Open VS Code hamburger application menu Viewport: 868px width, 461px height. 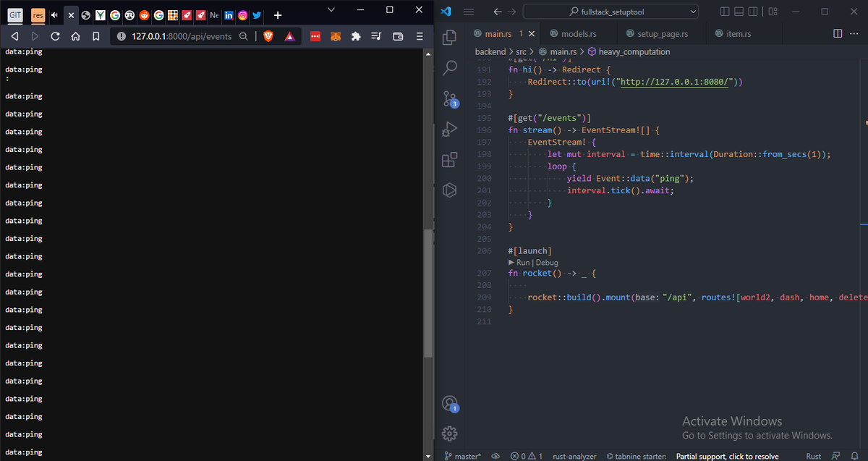(x=468, y=11)
